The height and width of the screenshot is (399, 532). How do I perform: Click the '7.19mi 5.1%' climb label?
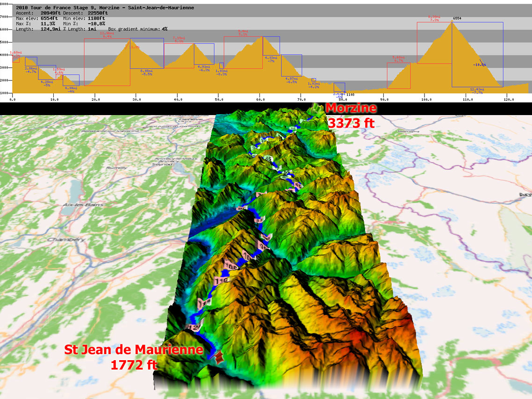click(x=179, y=40)
